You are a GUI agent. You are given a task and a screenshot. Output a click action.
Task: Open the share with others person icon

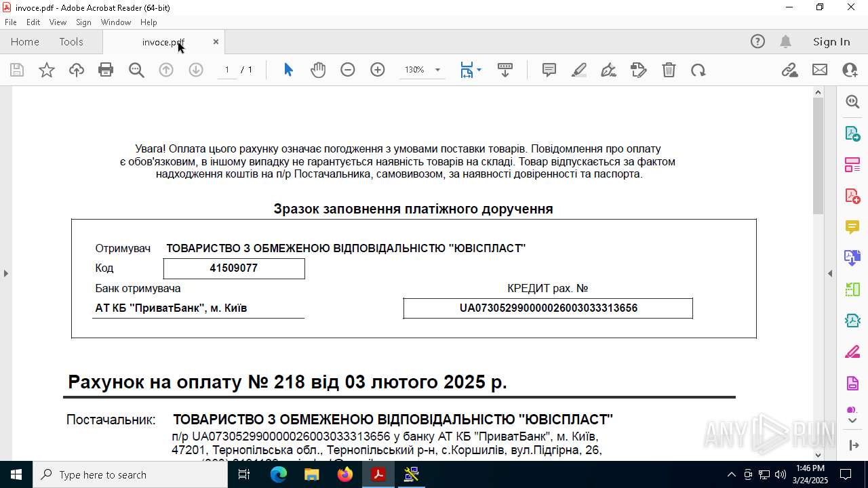(850, 70)
